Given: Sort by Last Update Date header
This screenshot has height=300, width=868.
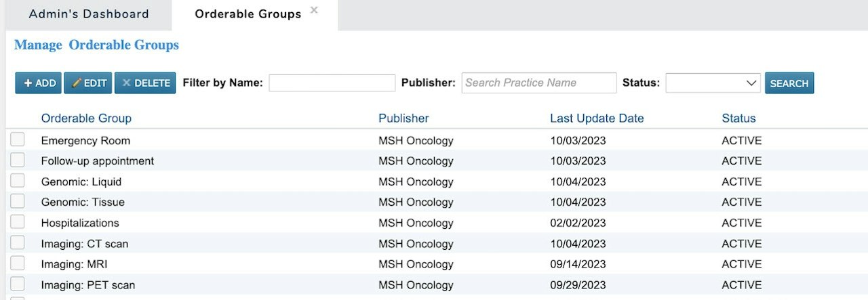Looking at the screenshot, I should 597,119.
